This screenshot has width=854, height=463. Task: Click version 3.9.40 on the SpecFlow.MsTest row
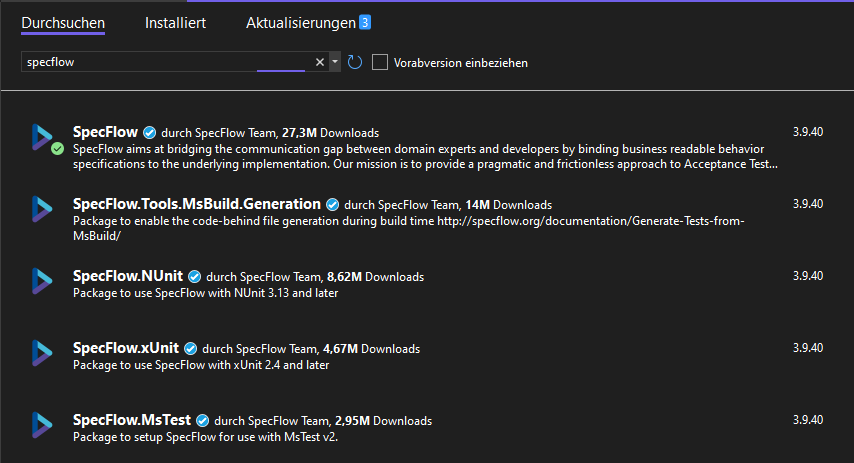point(808,419)
